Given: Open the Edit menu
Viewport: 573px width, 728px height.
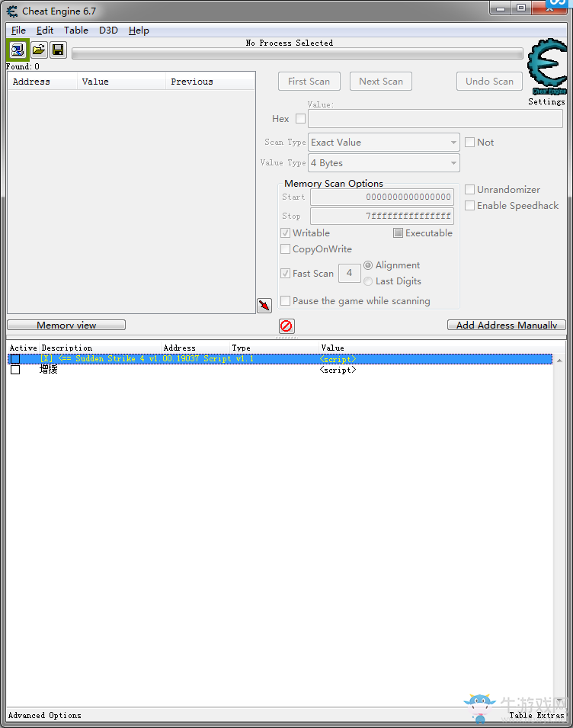Looking at the screenshot, I should 45,30.
